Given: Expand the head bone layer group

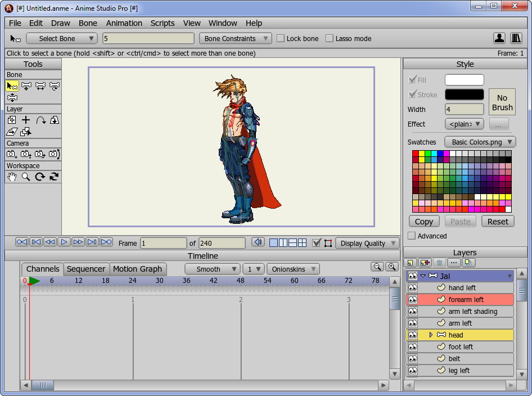Looking at the screenshot, I should pyautogui.click(x=431, y=335).
